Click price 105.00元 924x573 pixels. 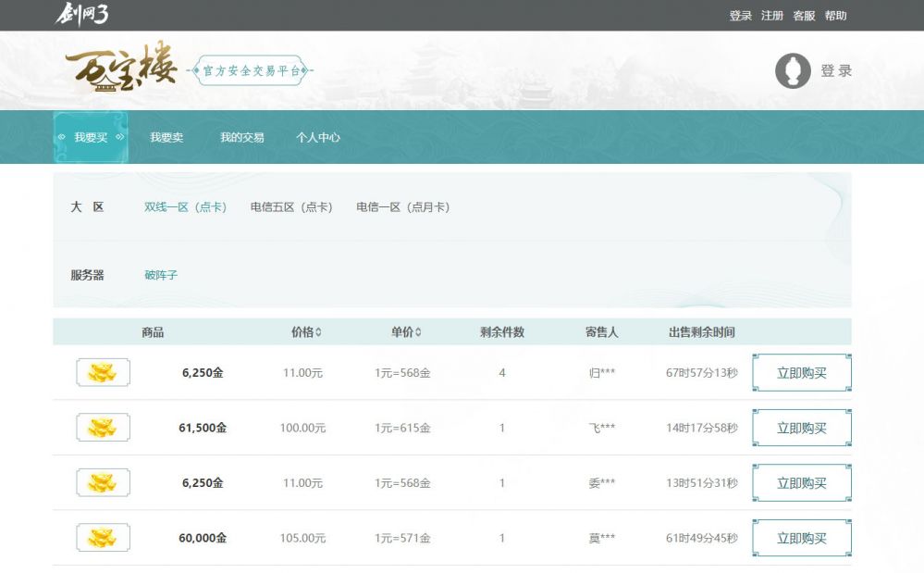coord(302,538)
